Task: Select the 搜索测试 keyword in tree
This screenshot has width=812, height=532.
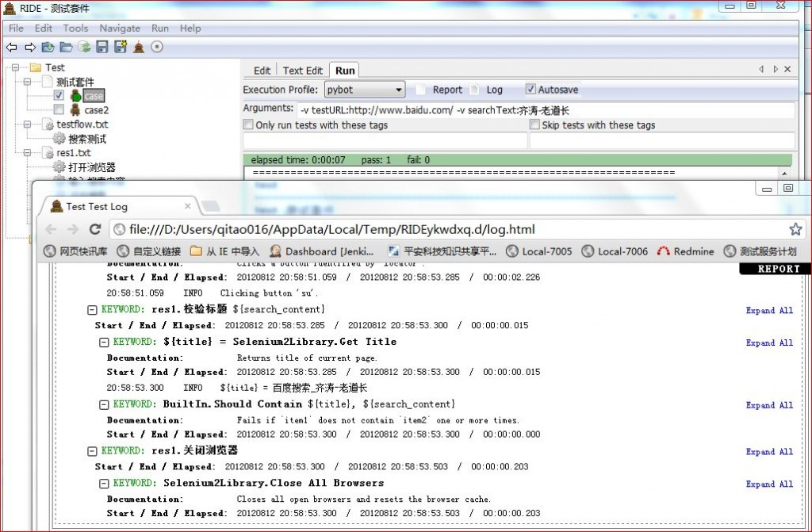Action: (86, 139)
